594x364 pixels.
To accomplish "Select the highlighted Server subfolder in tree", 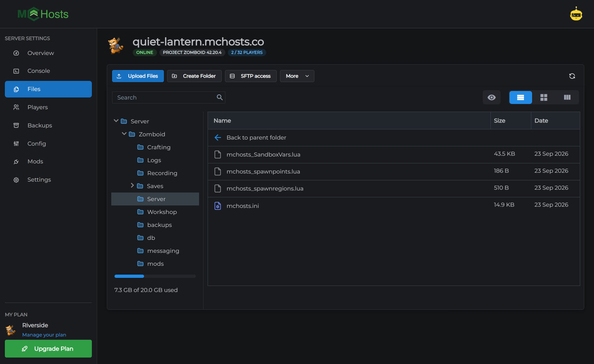I will pyautogui.click(x=155, y=199).
